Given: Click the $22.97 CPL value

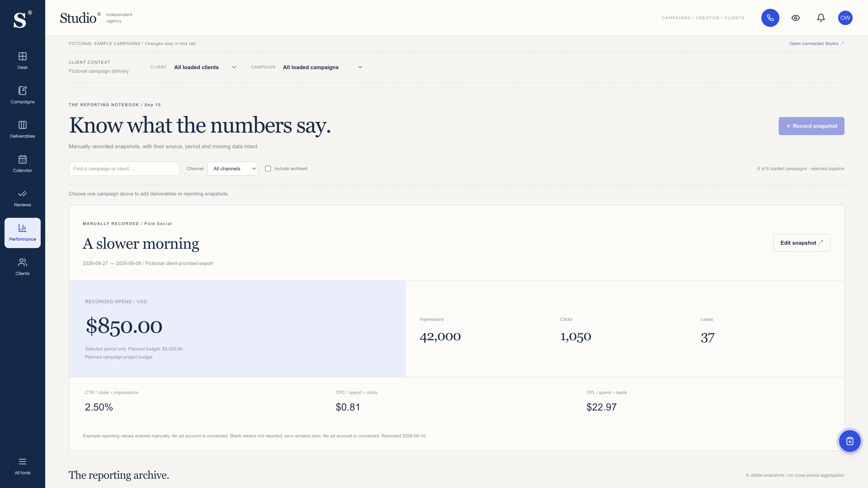Looking at the screenshot, I should [601, 407].
